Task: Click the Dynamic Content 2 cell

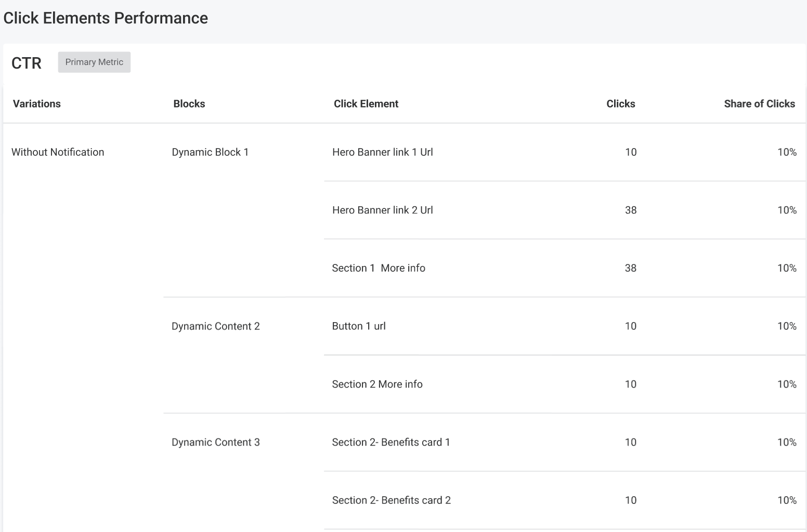Action: click(x=216, y=326)
